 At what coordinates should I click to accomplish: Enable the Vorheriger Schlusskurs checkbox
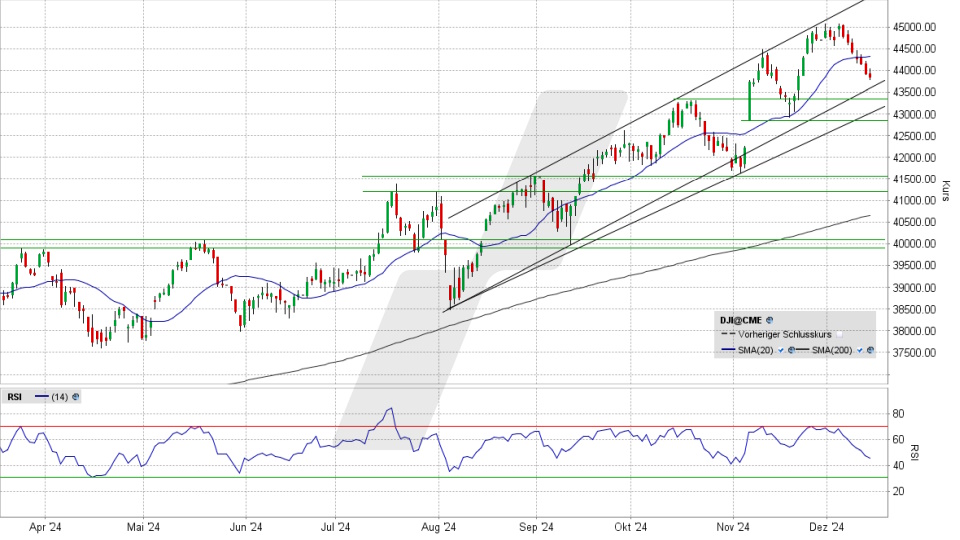pyautogui.click(x=839, y=334)
